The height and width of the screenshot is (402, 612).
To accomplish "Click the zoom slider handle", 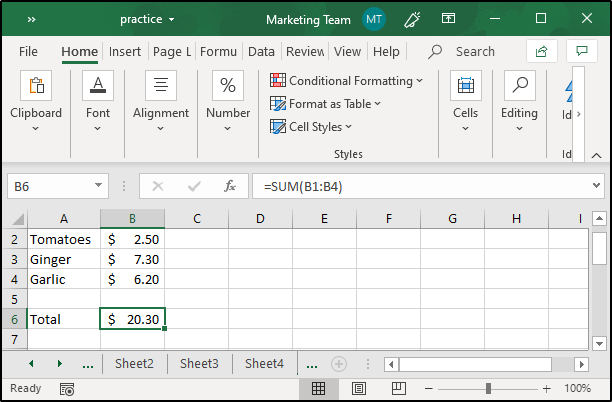I will [488, 389].
